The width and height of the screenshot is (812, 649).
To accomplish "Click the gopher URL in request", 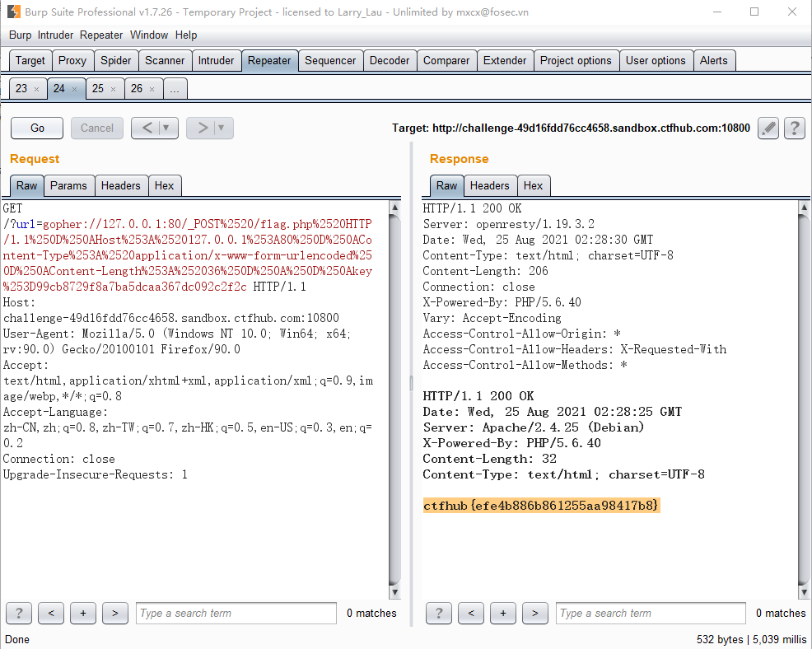I will click(188, 255).
